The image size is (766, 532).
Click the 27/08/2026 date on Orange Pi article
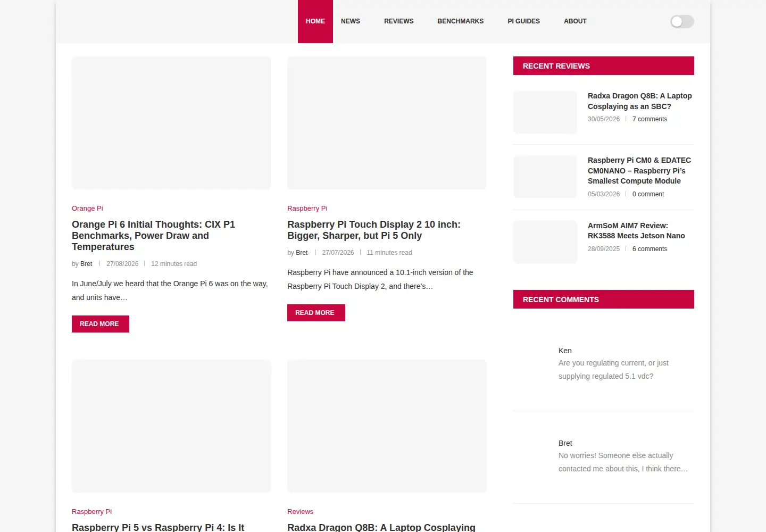pyautogui.click(x=122, y=264)
